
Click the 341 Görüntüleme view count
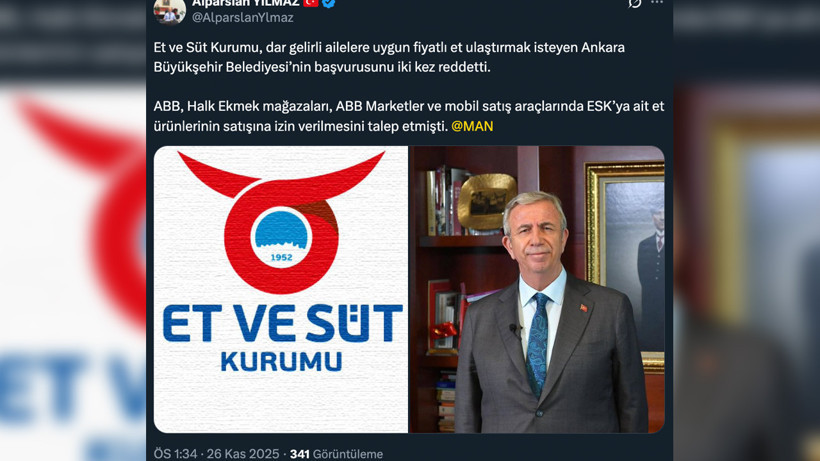(x=336, y=454)
